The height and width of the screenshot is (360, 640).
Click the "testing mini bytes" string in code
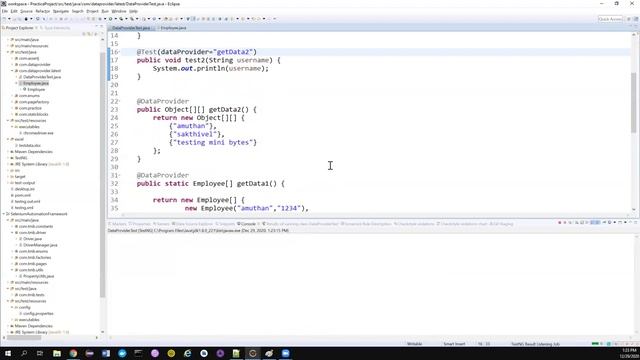213,142
